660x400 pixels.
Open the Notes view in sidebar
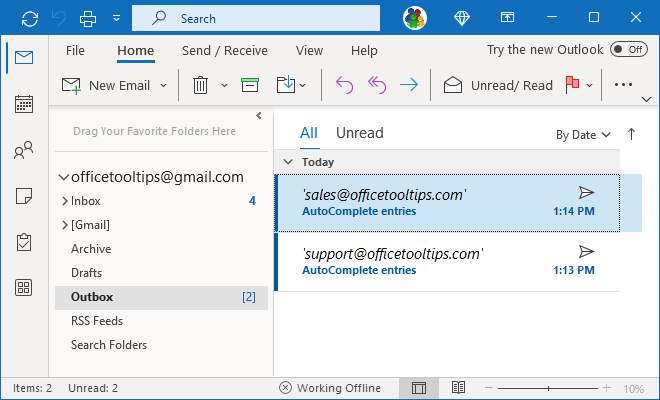click(24, 196)
